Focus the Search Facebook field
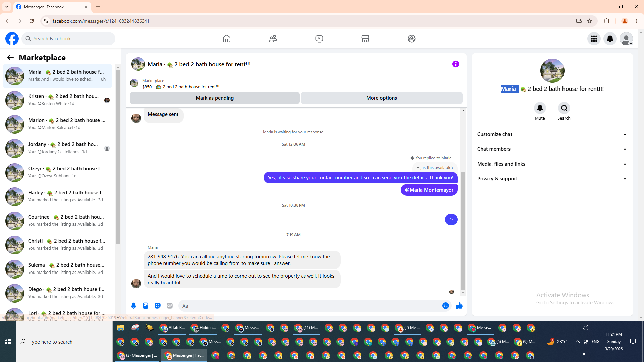This screenshot has width=644, height=362. 69,39
